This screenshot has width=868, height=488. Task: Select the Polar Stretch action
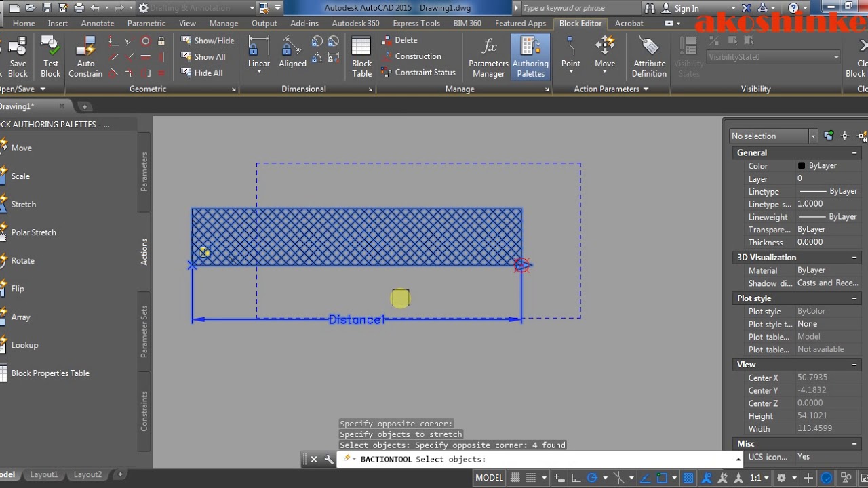28,232
